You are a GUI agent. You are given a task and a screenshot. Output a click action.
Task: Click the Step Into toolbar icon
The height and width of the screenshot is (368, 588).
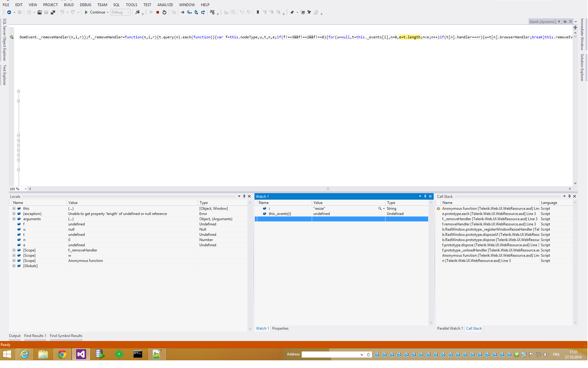[x=189, y=12]
